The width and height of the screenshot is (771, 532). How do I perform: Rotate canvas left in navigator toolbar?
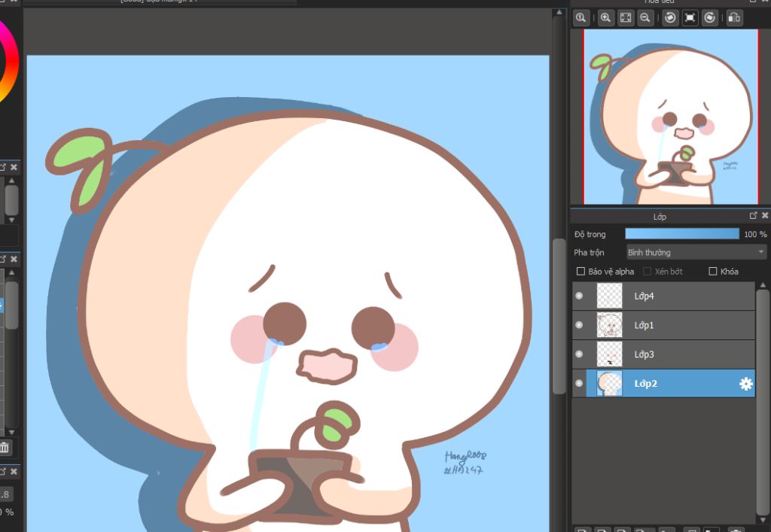[x=669, y=18]
